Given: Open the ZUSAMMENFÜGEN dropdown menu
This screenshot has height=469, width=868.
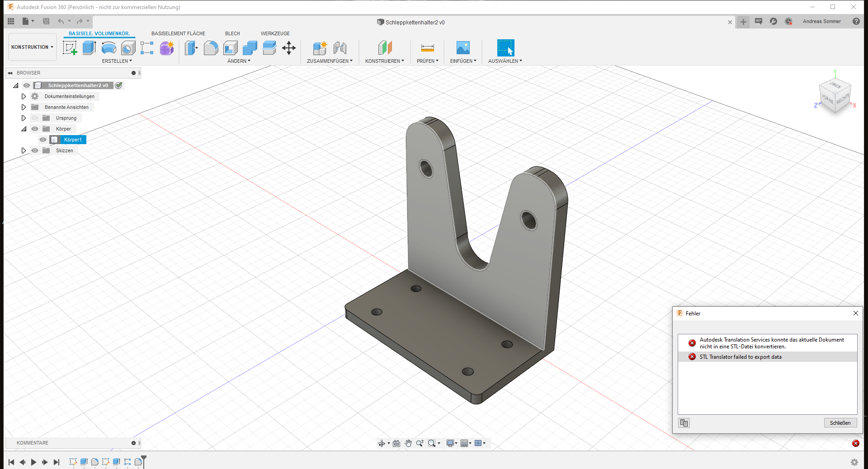Looking at the screenshot, I should (x=330, y=61).
